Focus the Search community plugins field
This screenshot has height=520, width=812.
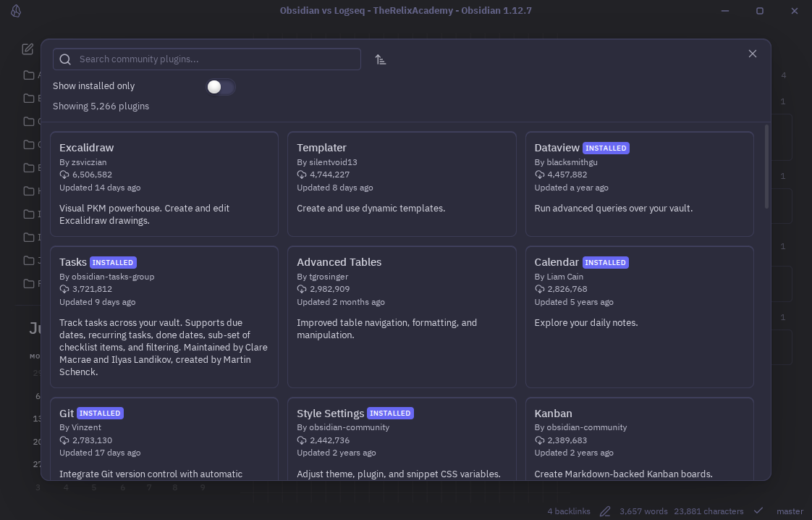pyautogui.click(x=207, y=59)
